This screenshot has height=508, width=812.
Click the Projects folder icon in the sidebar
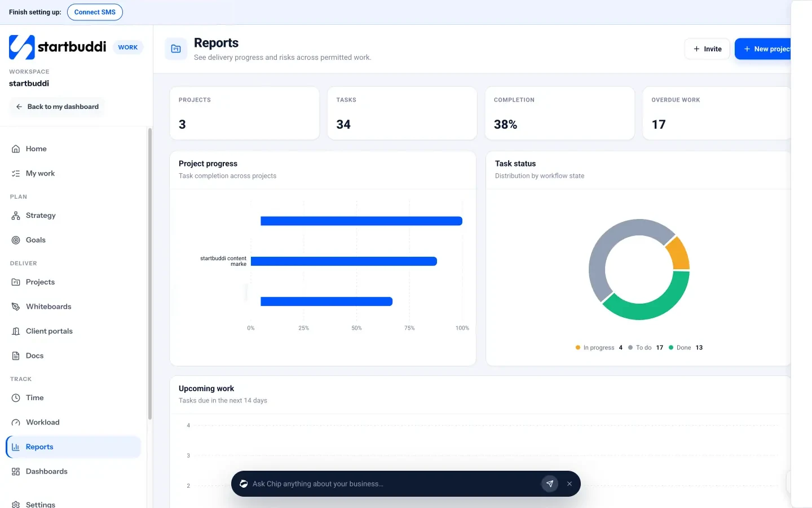[x=16, y=282]
